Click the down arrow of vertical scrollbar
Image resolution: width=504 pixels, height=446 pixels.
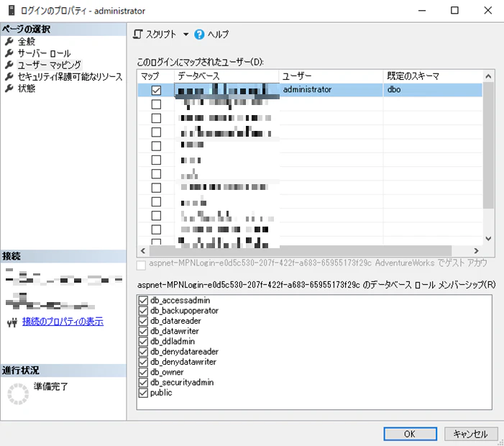pos(488,239)
